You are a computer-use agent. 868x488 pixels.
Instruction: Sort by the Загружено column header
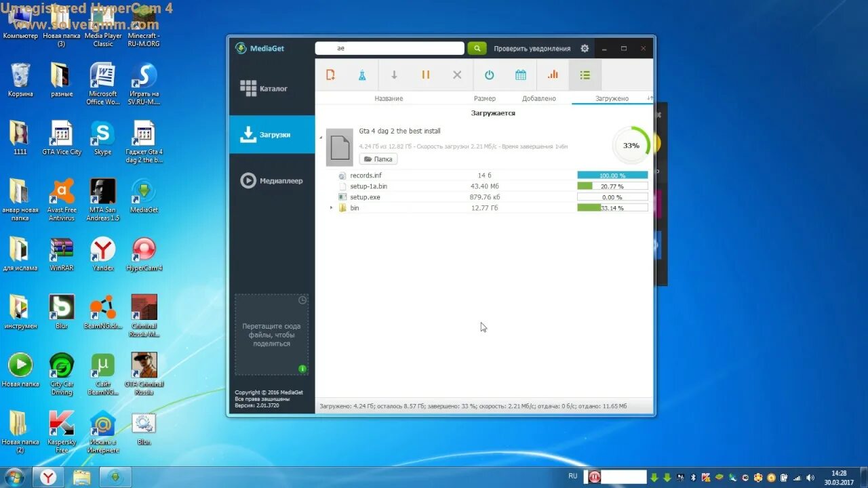click(x=612, y=98)
